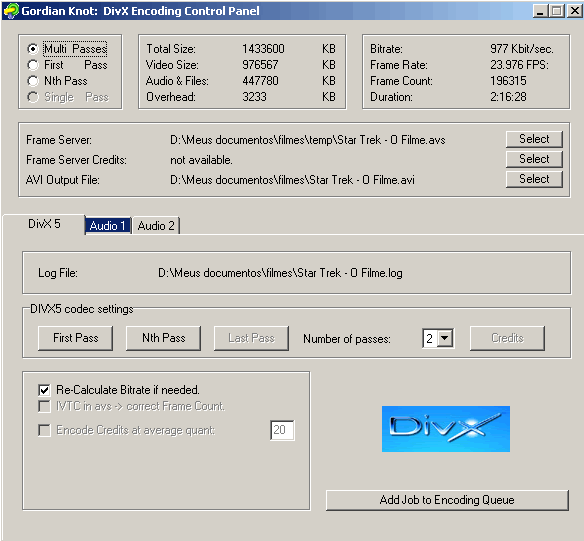This screenshot has height=541, width=584.
Task: Click the Frame Rate value 23.976 FPS
Action: click(519, 65)
